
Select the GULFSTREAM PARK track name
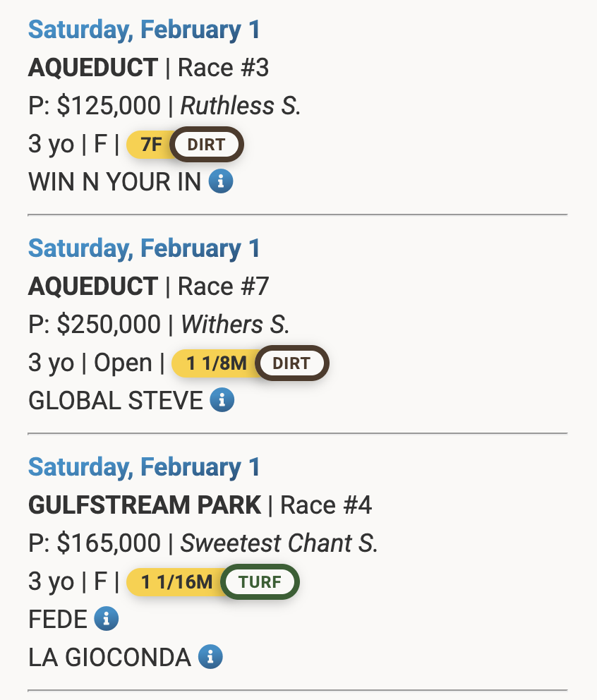pos(145,505)
